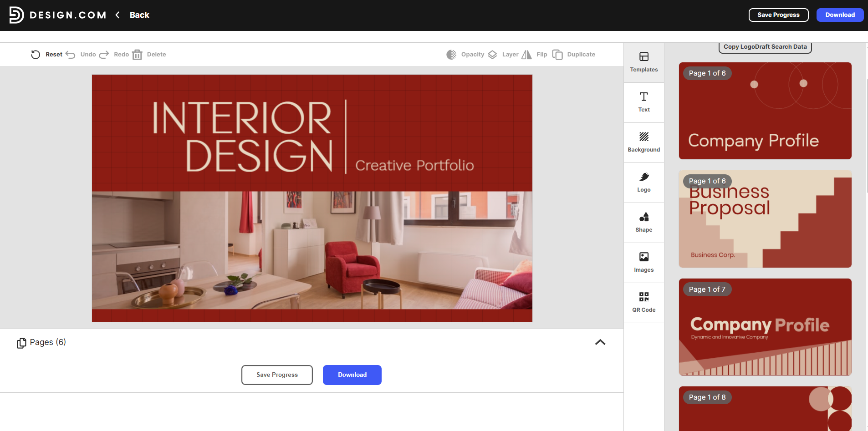Click Save Progress below the canvas
Viewport: 868px width, 431px height.
coord(277,375)
